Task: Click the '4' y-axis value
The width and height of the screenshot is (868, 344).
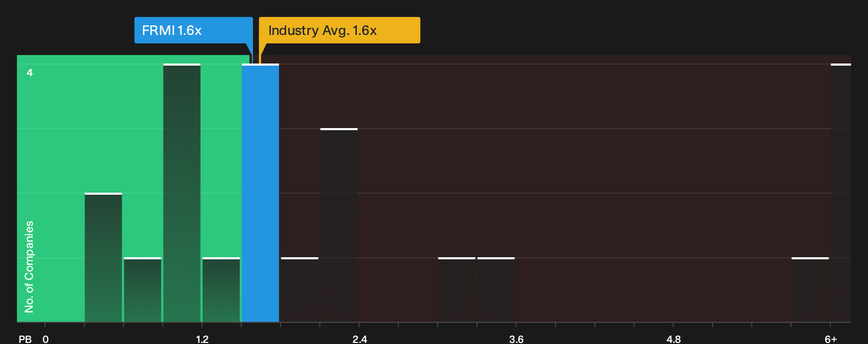Action: click(x=30, y=73)
